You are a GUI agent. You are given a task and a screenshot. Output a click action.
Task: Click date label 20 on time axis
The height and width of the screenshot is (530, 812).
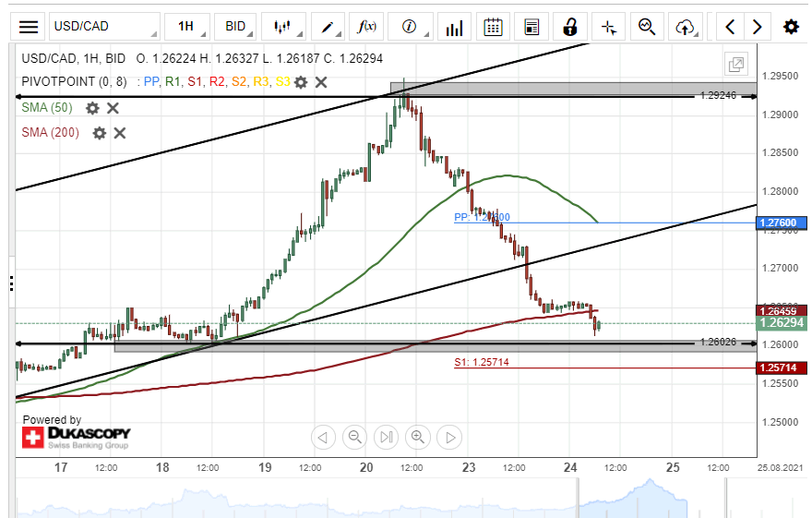pos(366,467)
